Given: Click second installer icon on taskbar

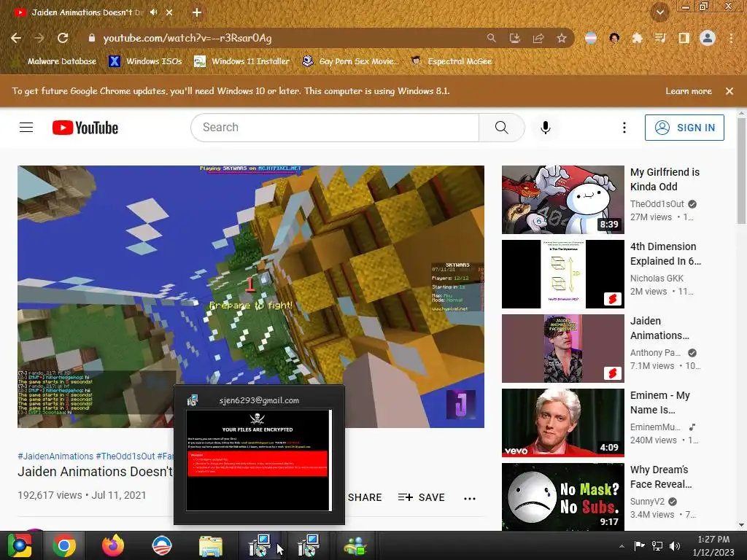Looking at the screenshot, I should (x=309, y=545).
